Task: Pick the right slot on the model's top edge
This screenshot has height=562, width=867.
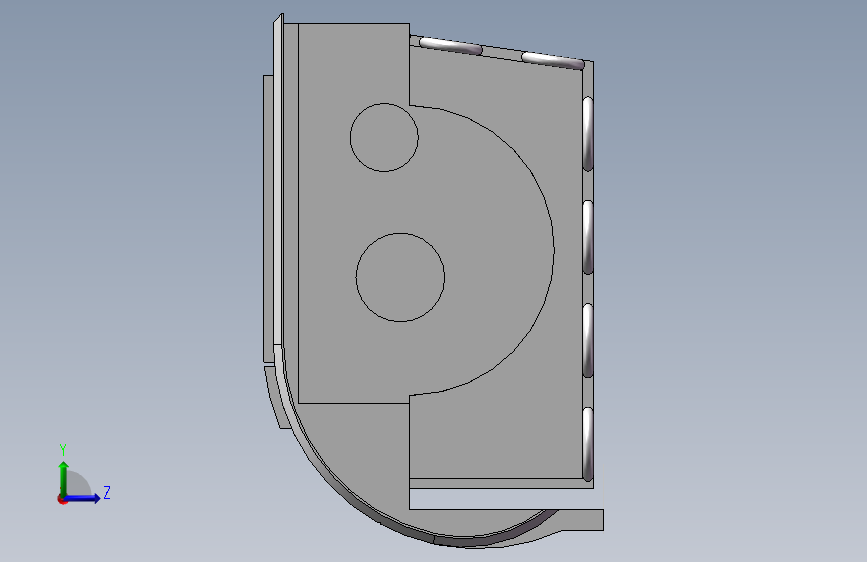Action: tap(552, 60)
